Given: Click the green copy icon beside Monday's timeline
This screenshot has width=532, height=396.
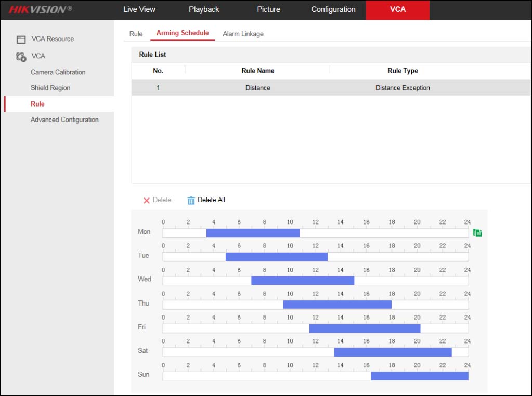Looking at the screenshot, I should [x=477, y=233].
